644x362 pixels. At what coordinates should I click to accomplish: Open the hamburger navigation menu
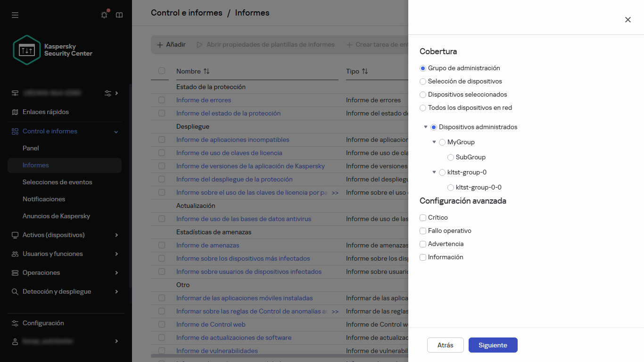(x=15, y=15)
